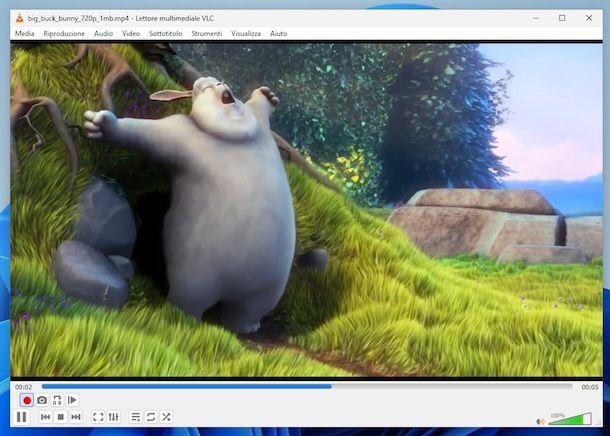Take a snapshot with the camera icon

tap(42, 400)
